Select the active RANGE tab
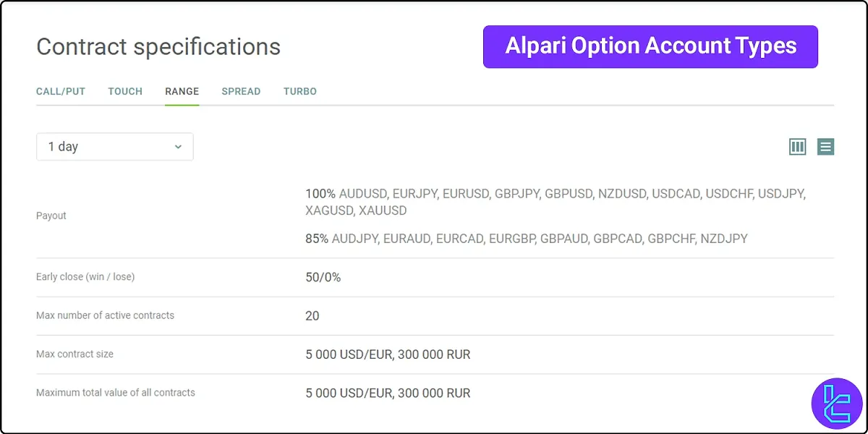Viewport: 868px width, 434px height. [182, 91]
